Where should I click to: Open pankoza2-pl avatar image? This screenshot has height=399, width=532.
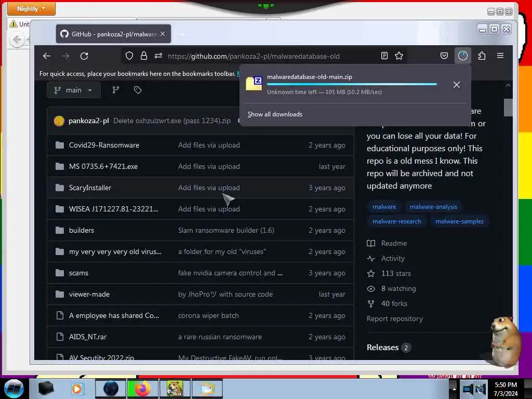pos(59,121)
